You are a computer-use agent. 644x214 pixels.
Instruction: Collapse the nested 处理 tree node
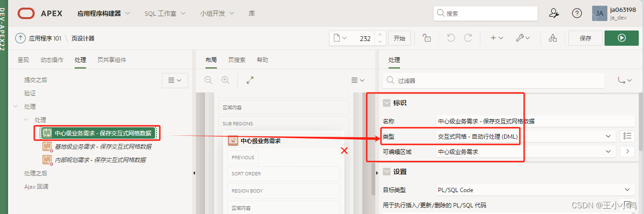[x=26, y=120]
